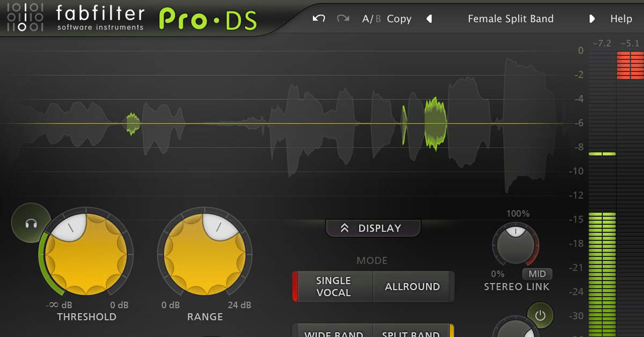Click the Copy button
This screenshot has width=644, height=337.
[x=399, y=18]
